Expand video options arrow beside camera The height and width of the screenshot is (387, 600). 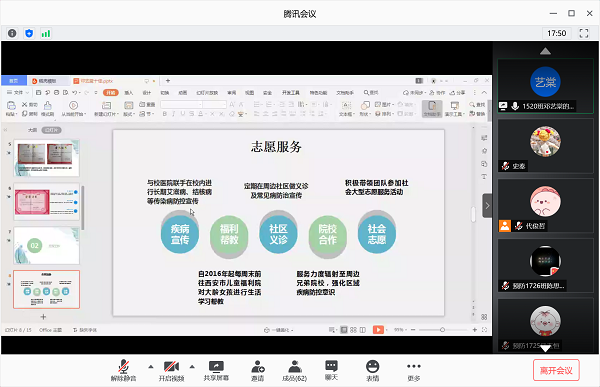(192, 367)
